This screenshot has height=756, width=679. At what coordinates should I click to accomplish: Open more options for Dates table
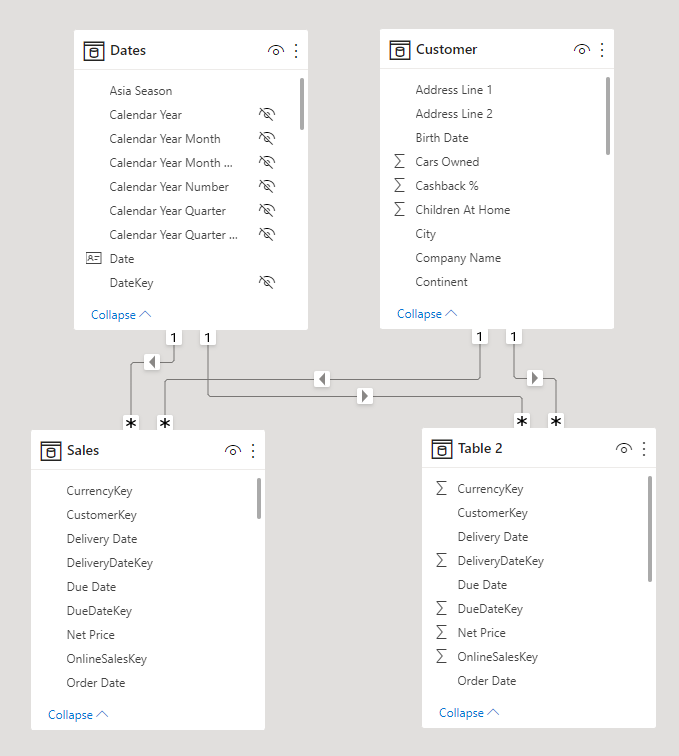(296, 51)
